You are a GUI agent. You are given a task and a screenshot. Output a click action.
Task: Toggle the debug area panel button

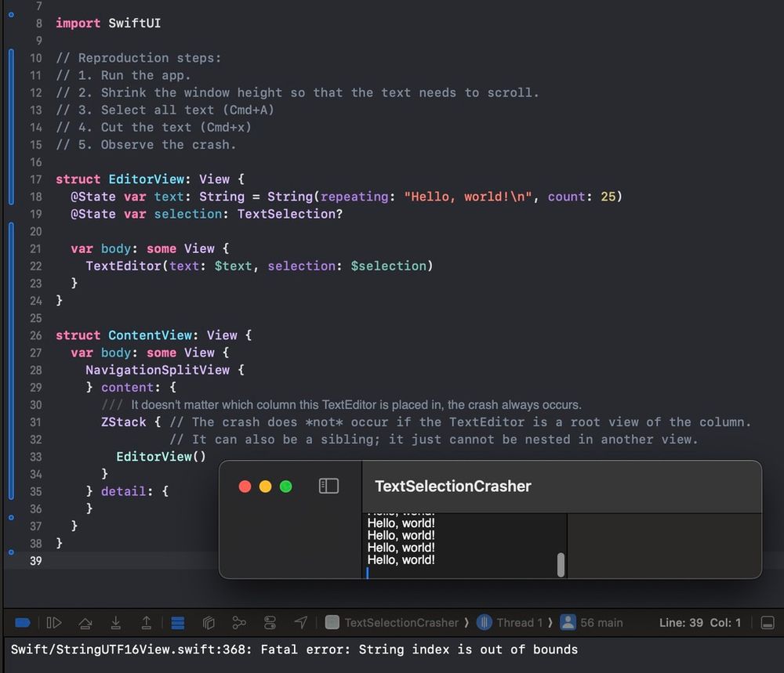coord(768,623)
